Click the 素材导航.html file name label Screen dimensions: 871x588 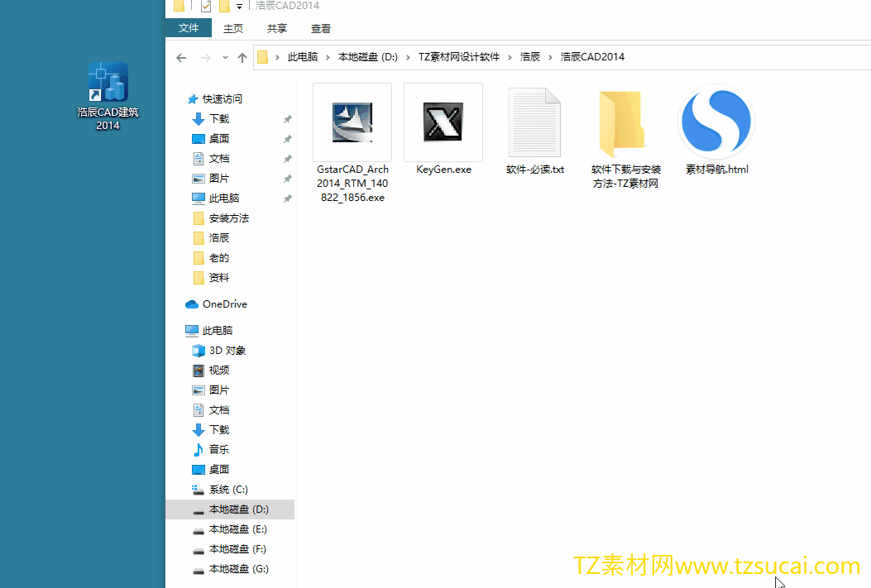(x=716, y=170)
